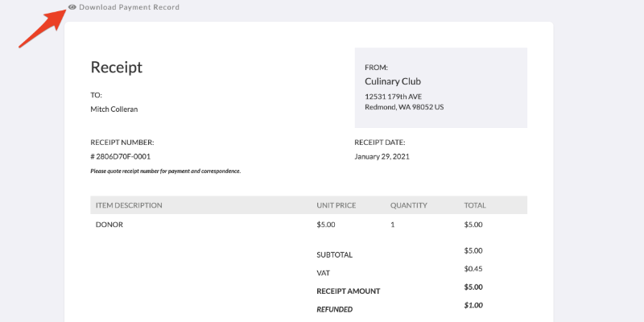Select the recipient name Mitch Colleran
This screenshot has width=644, height=322.
(114, 109)
